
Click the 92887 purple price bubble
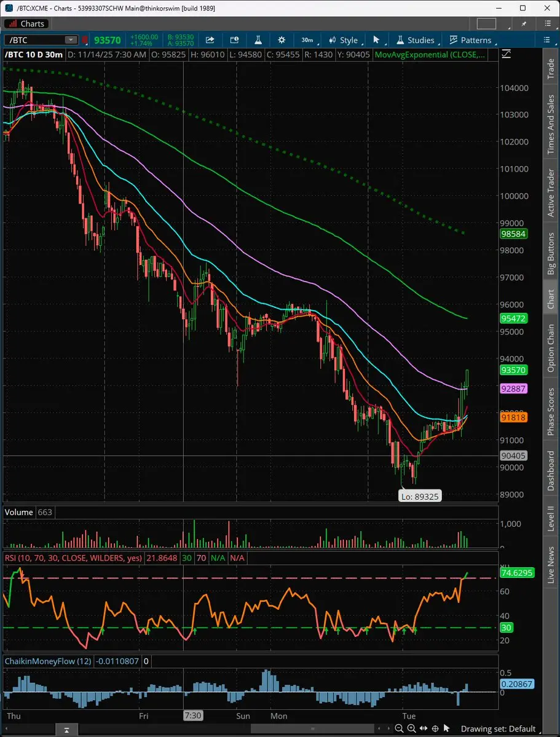513,388
